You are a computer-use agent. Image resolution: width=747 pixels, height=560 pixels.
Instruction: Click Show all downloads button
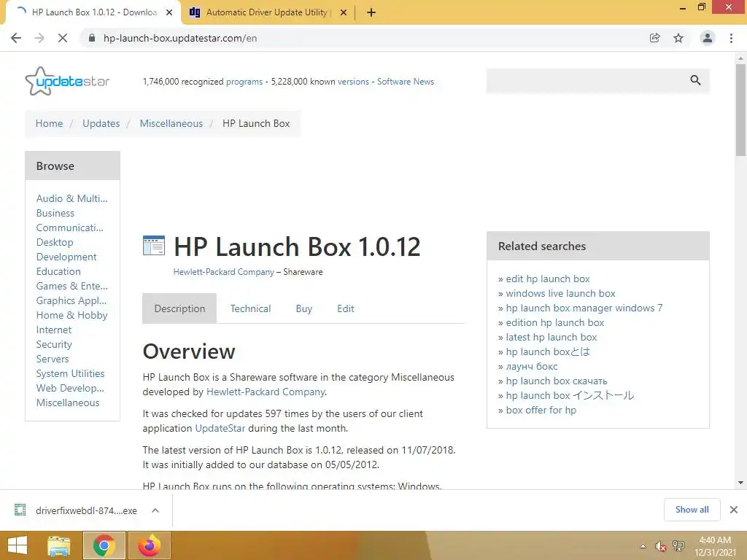[692, 510]
